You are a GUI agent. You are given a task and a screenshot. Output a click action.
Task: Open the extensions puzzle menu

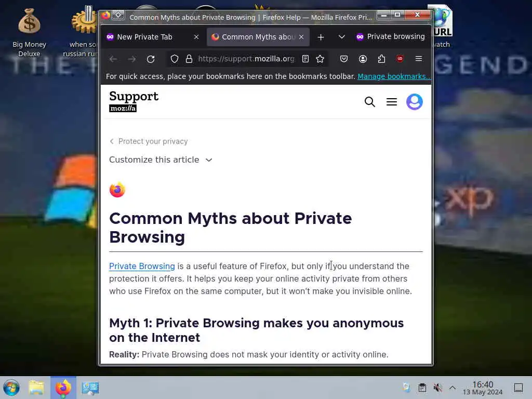[x=381, y=59]
